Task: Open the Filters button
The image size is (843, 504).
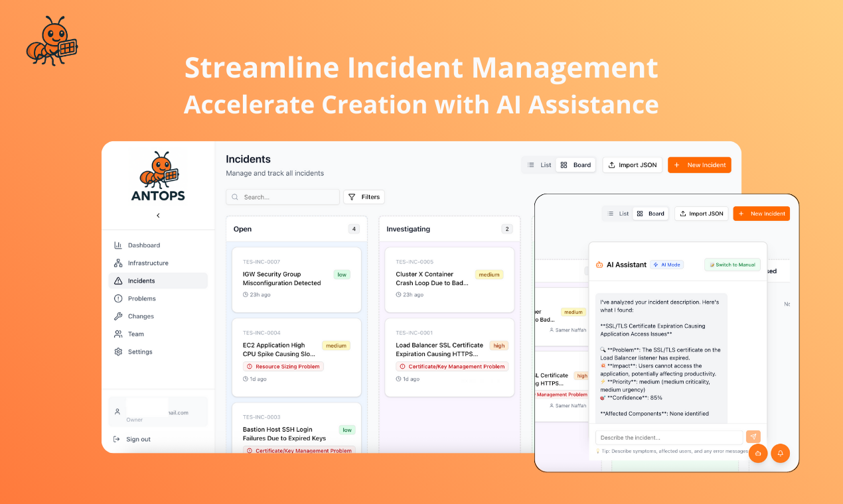Action: click(x=364, y=197)
